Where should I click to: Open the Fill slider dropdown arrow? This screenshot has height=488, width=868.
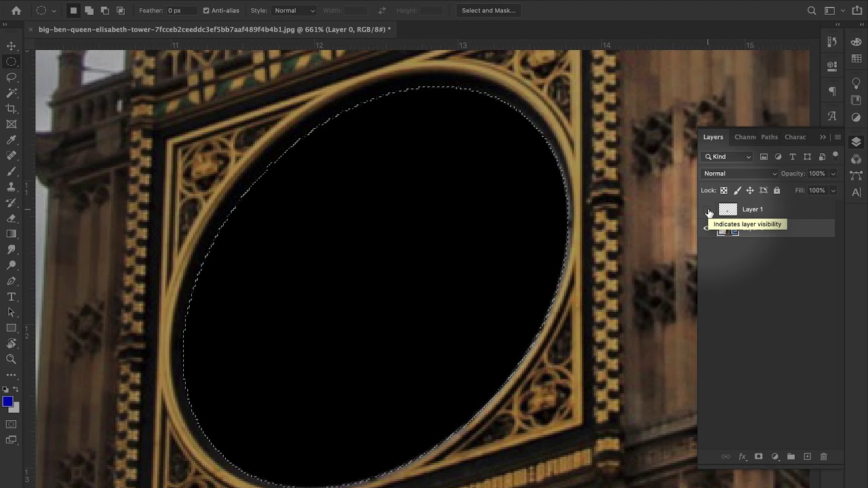[x=833, y=190]
